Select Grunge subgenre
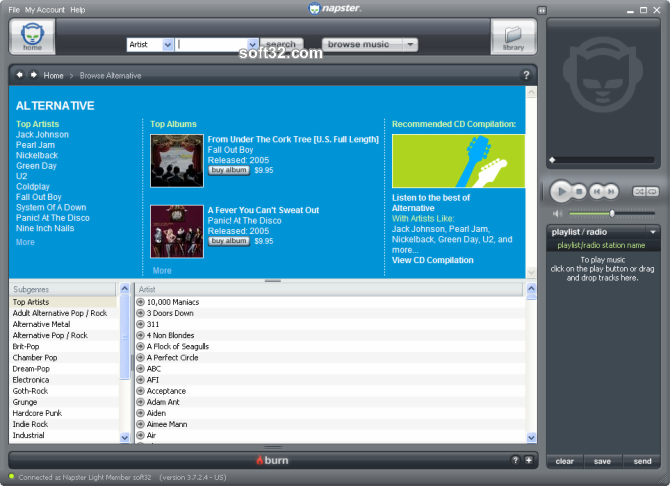670x486 pixels. click(x=63, y=402)
